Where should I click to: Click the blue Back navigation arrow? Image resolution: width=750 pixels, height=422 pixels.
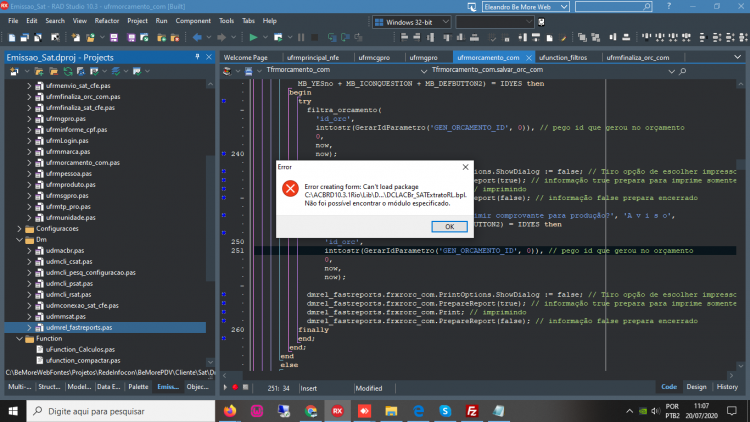pyautogui.click(x=197, y=37)
